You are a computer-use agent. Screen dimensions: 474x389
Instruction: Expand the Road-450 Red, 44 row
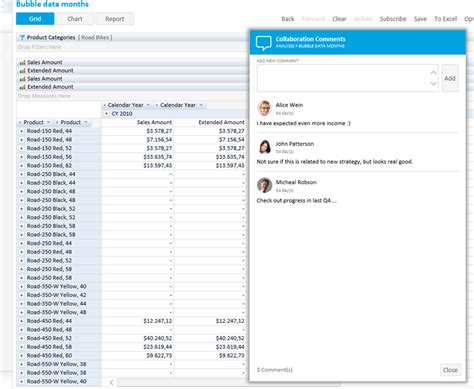[x=22, y=321]
